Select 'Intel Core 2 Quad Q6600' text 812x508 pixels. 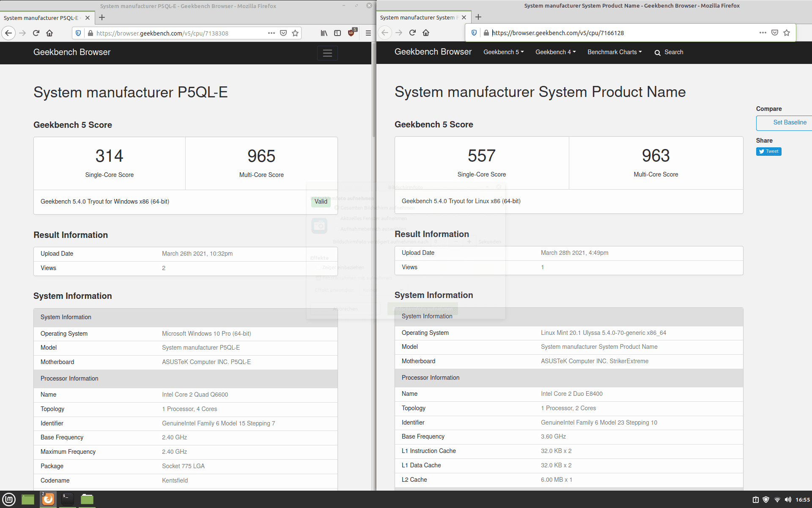[195, 395]
